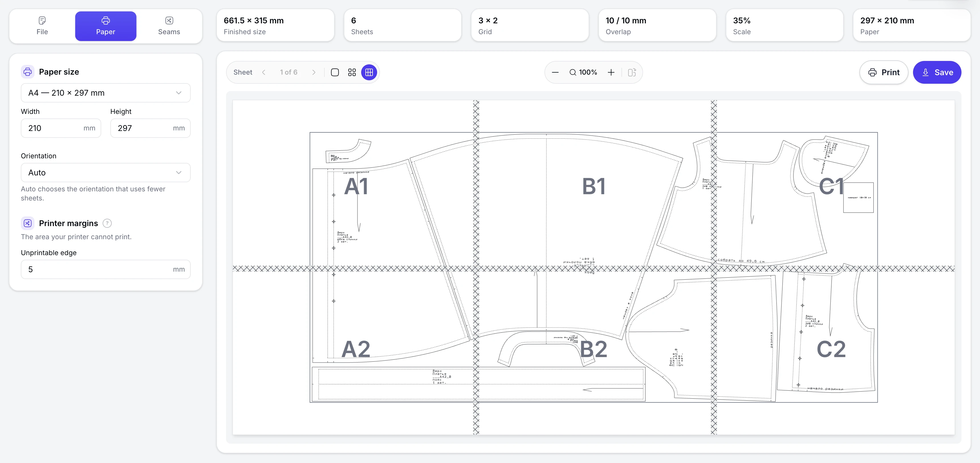Switch to the Seams tab

pos(169,26)
